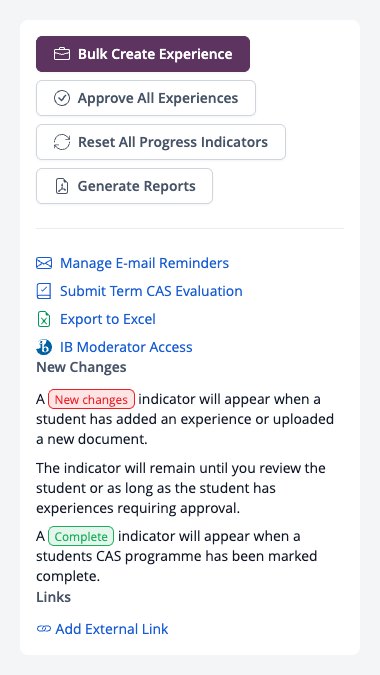Select Generate Reports button
380x675 pixels.
124,186
